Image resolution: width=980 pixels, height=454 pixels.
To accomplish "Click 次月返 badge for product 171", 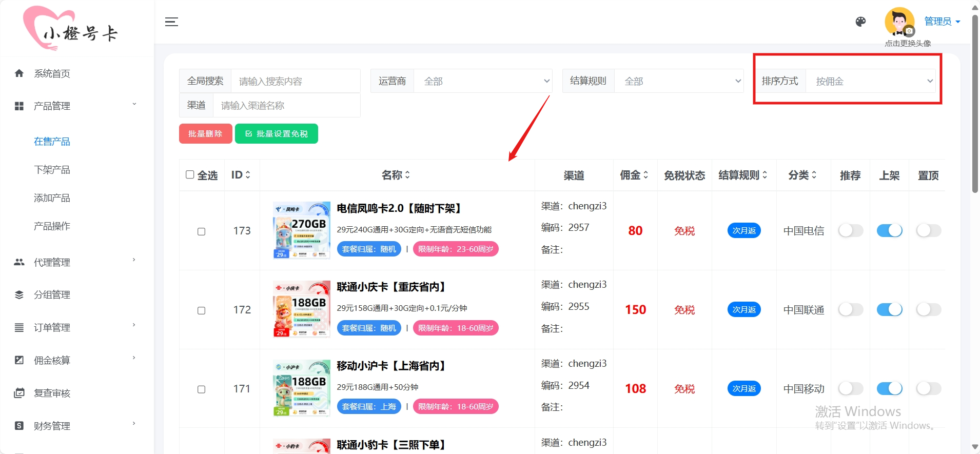I will coord(744,389).
